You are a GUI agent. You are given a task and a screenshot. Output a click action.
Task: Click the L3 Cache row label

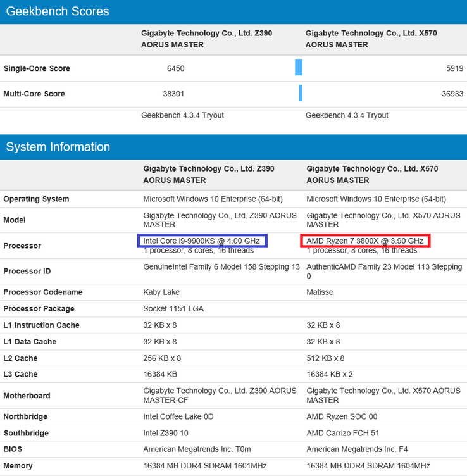20,375
